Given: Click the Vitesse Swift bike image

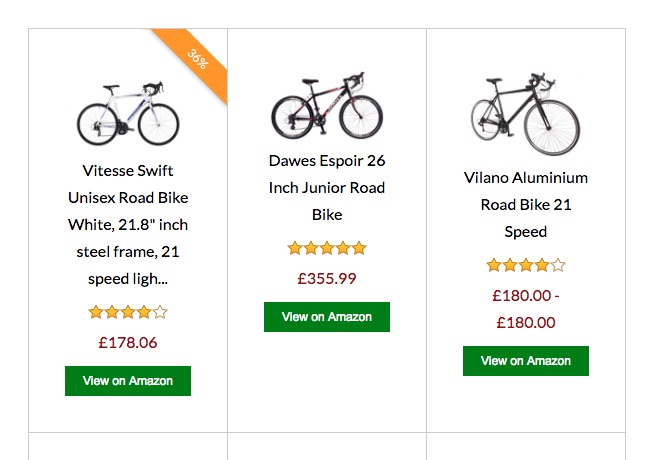Looking at the screenshot, I should [128, 113].
